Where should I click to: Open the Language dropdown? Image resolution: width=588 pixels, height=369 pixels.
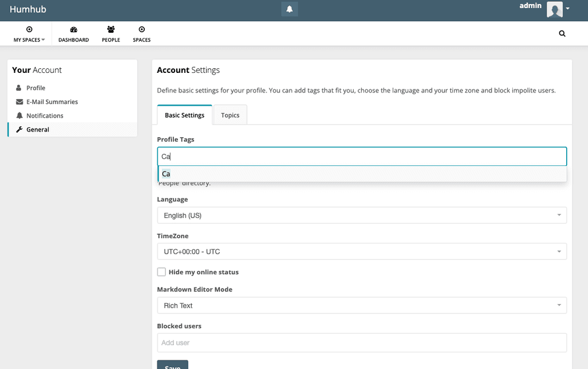click(x=361, y=215)
